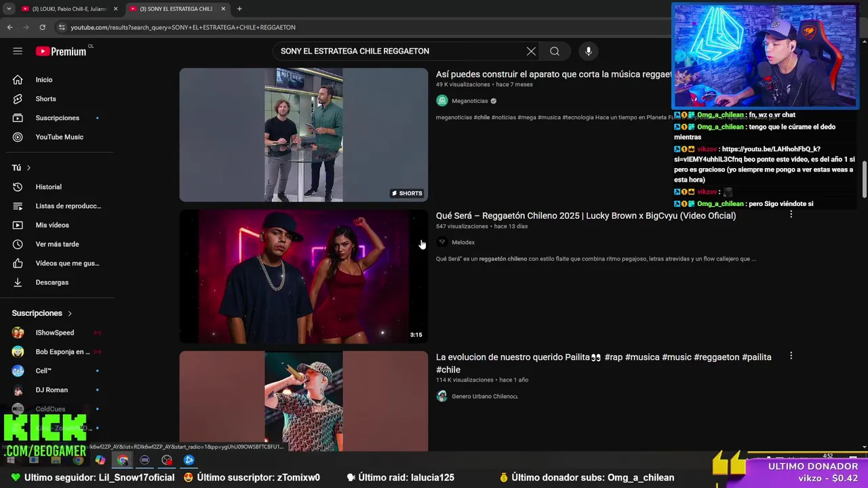This screenshot has height=488, width=868.
Task: Close the SONY EL ESTRATEGA tab
Action: pyautogui.click(x=223, y=9)
